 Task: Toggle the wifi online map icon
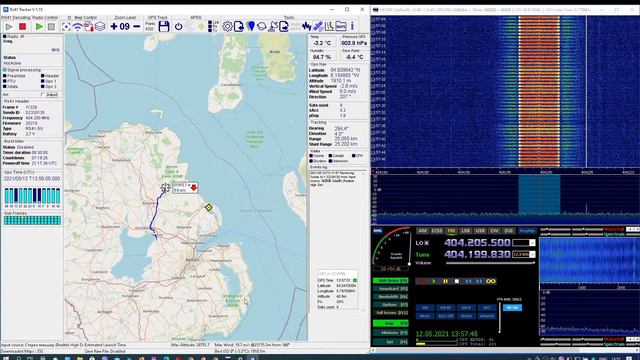78,27
